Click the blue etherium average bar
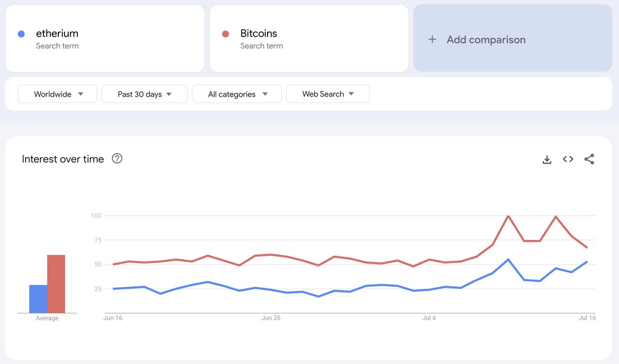 click(38, 299)
